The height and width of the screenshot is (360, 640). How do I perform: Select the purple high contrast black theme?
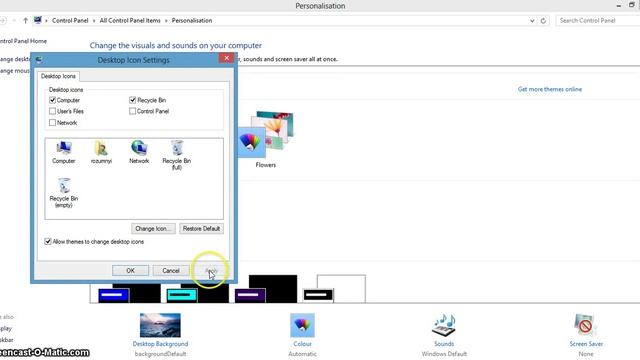[x=266, y=289]
